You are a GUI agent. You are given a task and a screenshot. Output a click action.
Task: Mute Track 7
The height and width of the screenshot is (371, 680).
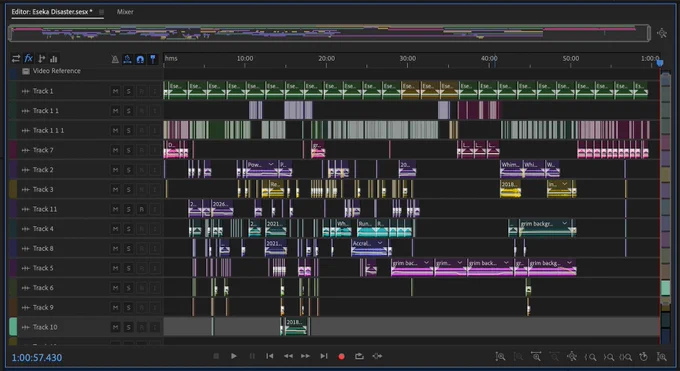pos(115,150)
